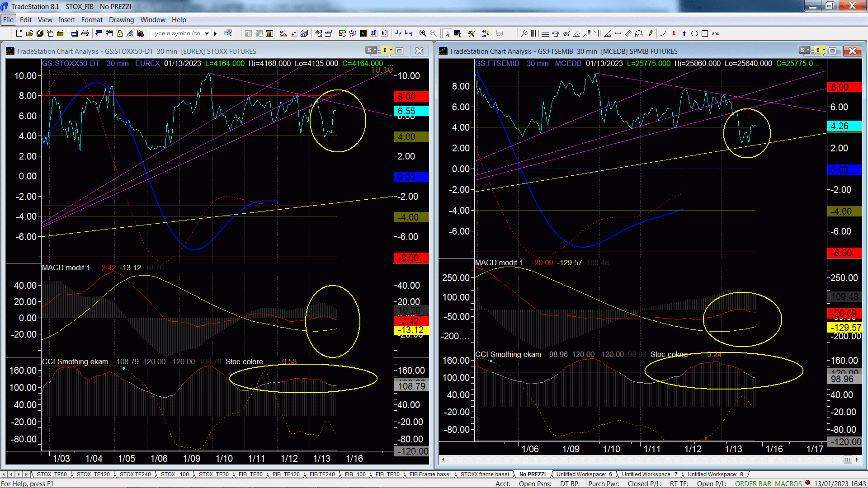This screenshot has width=868, height=488.
Task: Select the pencil freehand drawing tool
Action: (650, 33)
